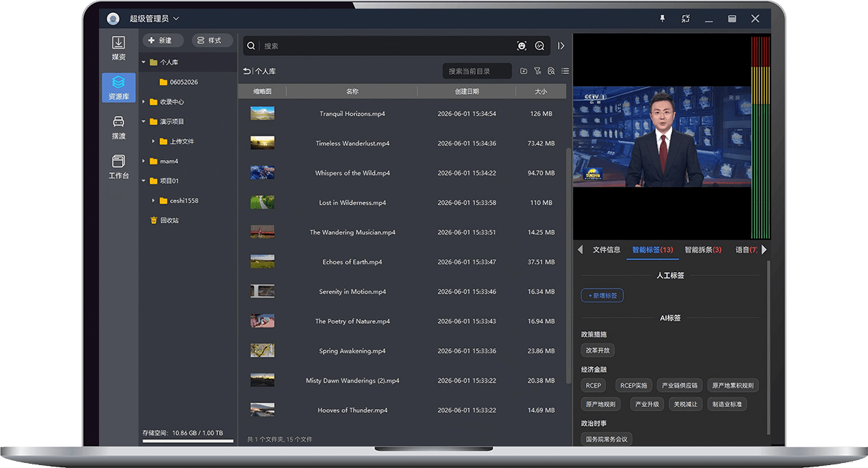Click the back arrow beside 个人库
Viewport: 868px width, 468px height.
tap(247, 71)
